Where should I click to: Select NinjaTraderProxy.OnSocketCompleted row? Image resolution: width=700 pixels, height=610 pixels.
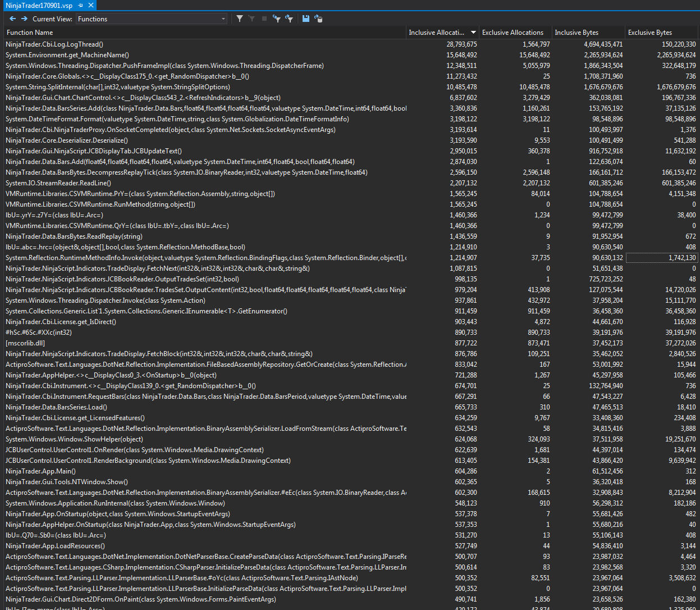350,130
